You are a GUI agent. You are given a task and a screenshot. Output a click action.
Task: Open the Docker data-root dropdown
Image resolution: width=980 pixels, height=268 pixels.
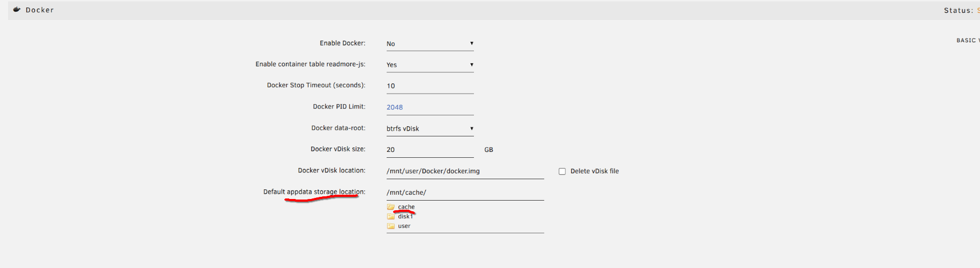pos(430,128)
